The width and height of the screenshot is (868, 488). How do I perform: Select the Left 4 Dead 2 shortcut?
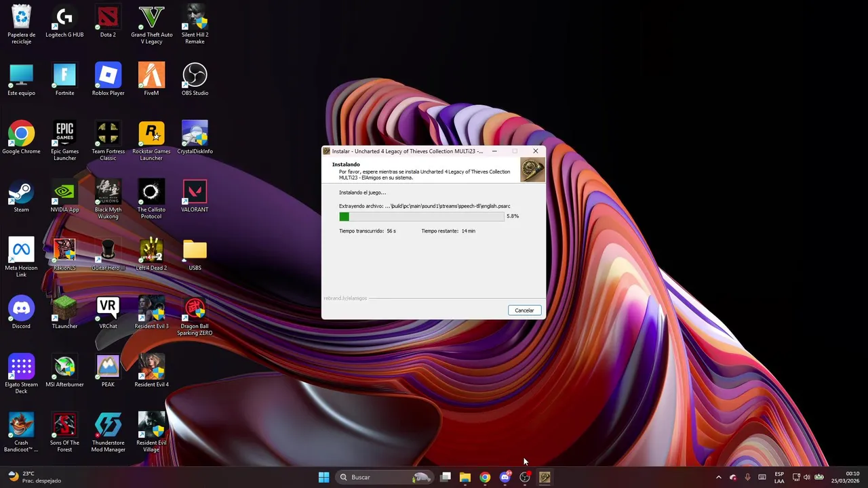151,255
